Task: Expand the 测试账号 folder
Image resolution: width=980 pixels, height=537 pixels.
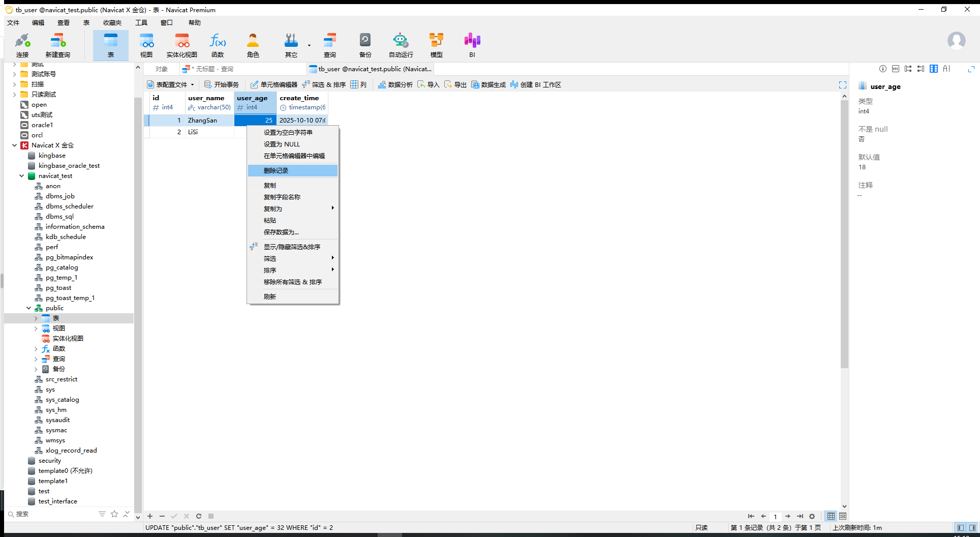Action: pyautogui.click(x=14, y=74)
